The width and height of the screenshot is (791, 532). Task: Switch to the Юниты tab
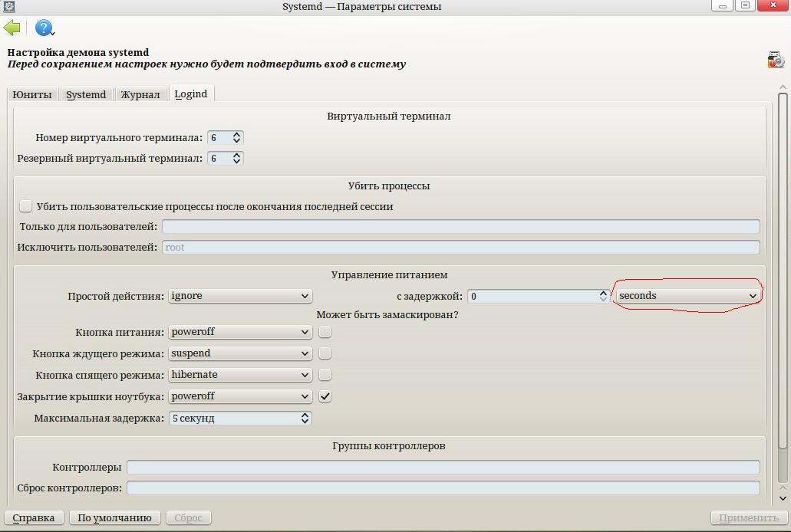click(32, 94)
